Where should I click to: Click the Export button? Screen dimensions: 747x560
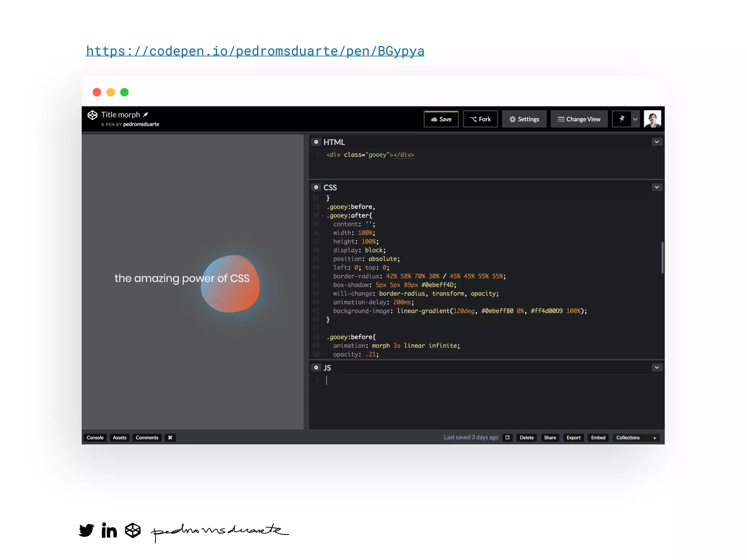point(573,437)
